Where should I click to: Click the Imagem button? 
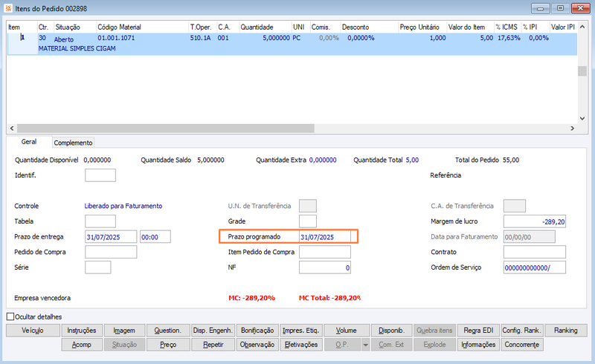click(x=124, y=331)
